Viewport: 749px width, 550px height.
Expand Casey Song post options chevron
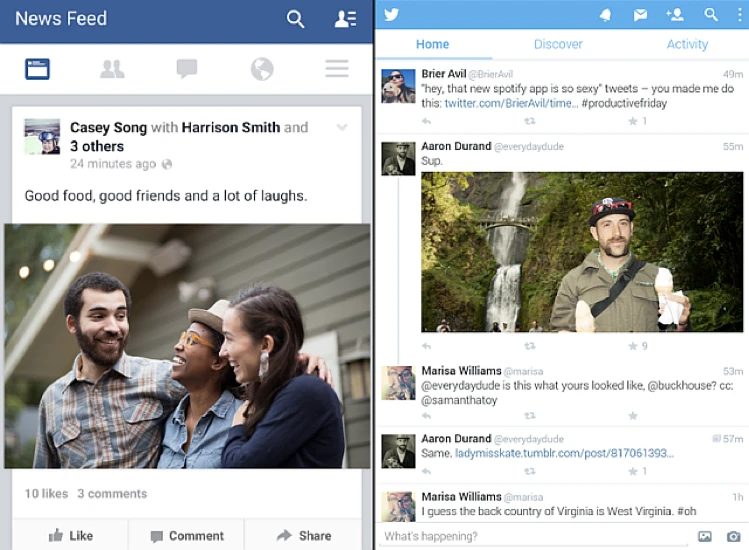click(x=342, y=127)
